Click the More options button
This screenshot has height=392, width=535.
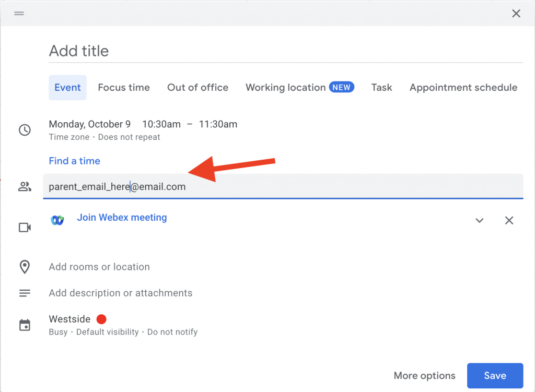(x=424, y=376)
